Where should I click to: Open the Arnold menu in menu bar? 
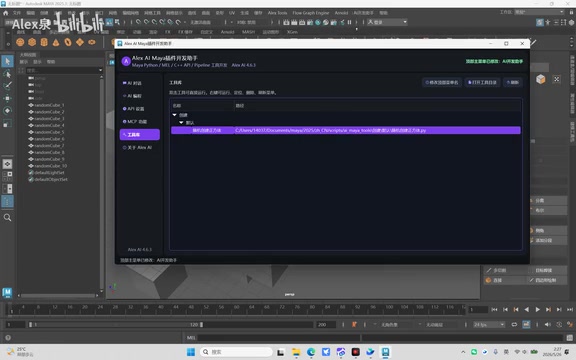pos(341,13)
